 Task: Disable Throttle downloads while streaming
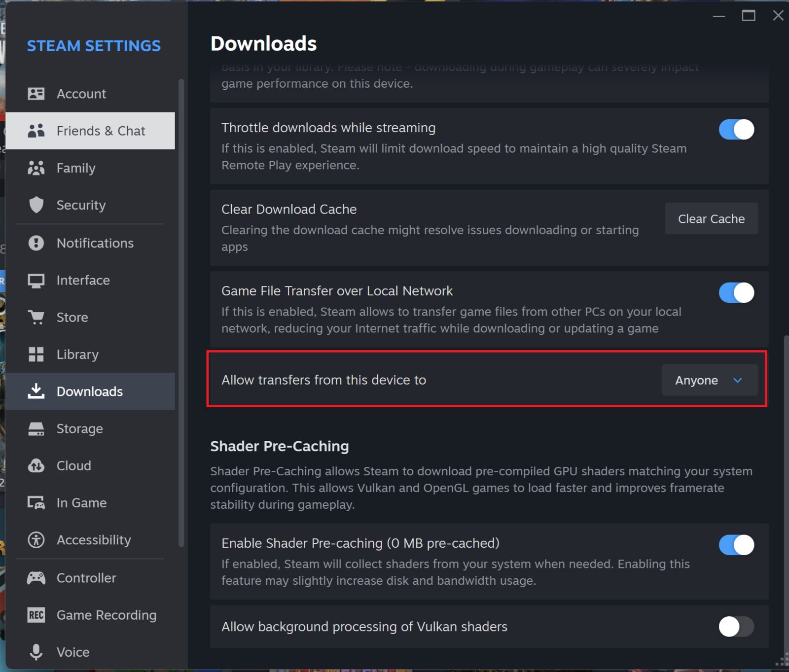736,130
